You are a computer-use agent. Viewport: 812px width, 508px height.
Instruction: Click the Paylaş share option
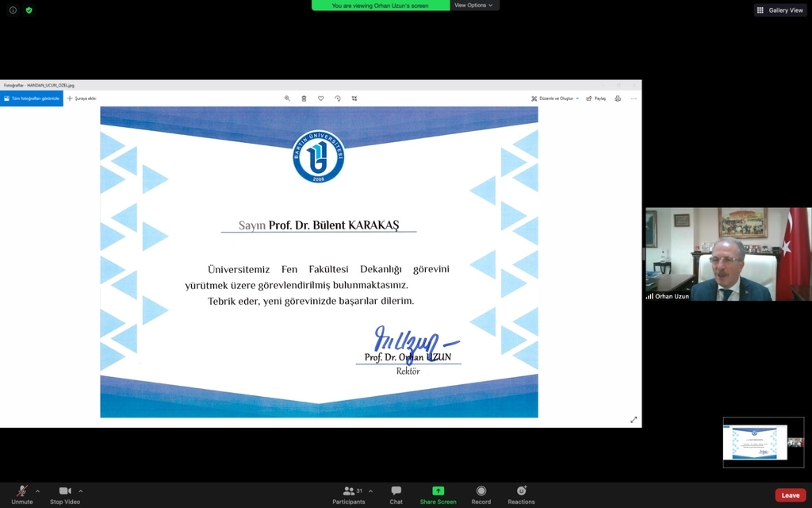pos(596,98)
